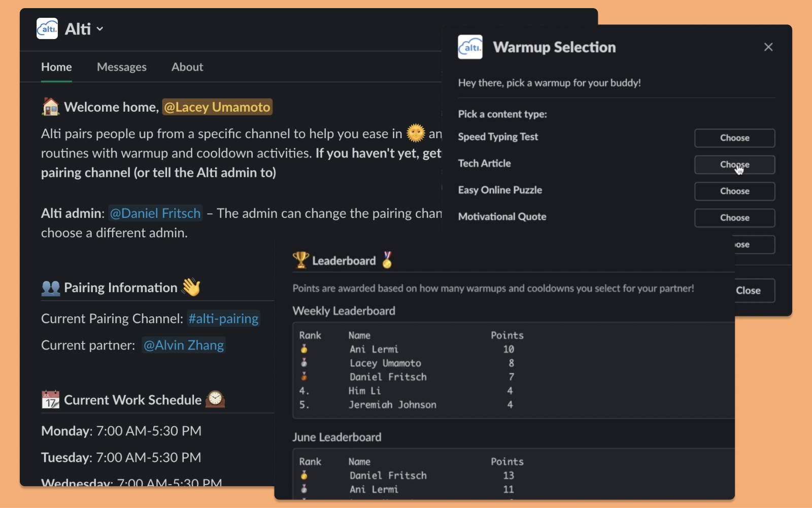The width and height of the screenshot is (812, 508).
Task: Close the Warmup Selection dialog with X
Action: tap(768, 47)
